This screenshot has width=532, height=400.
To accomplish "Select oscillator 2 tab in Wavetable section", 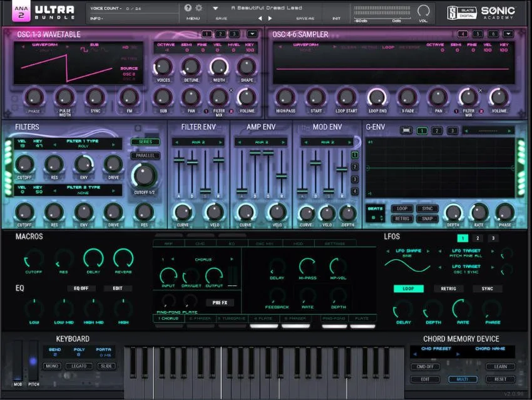I will coord(220,34).
